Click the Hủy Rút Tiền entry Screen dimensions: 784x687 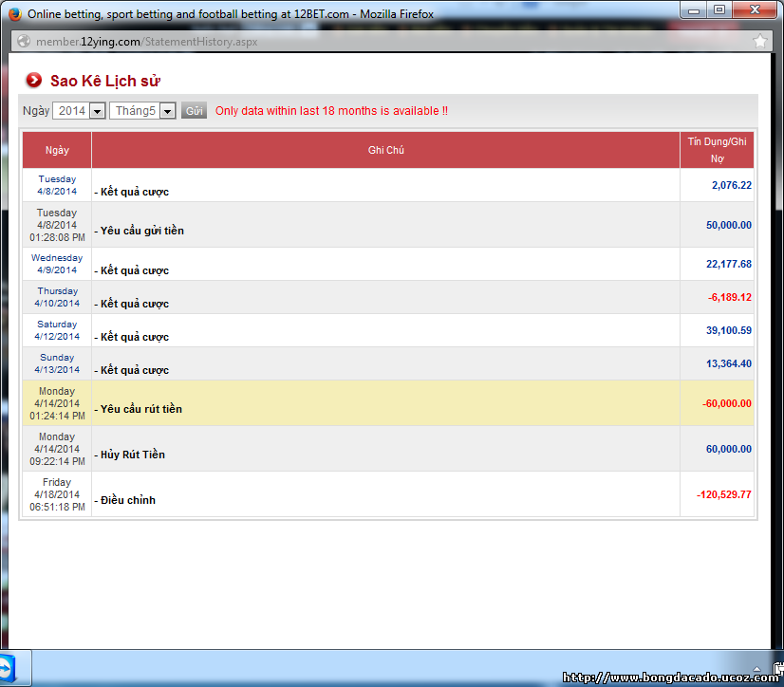130,455
